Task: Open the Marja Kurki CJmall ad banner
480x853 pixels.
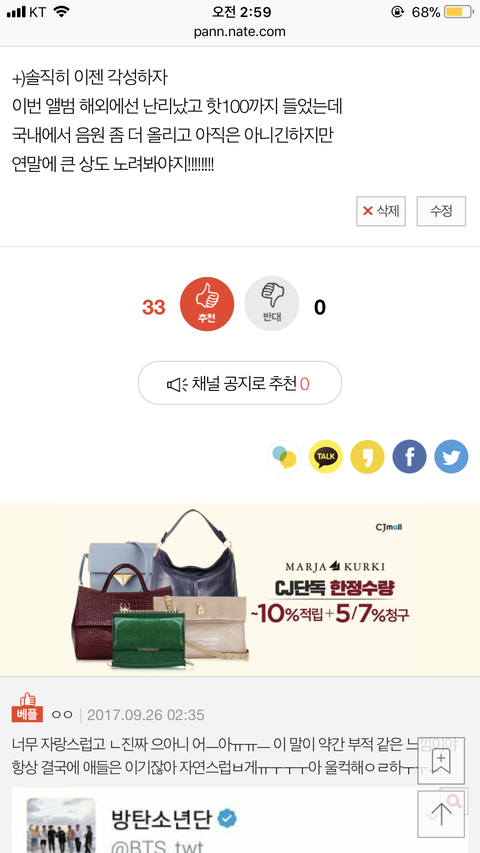Action: tap(240, 590)
